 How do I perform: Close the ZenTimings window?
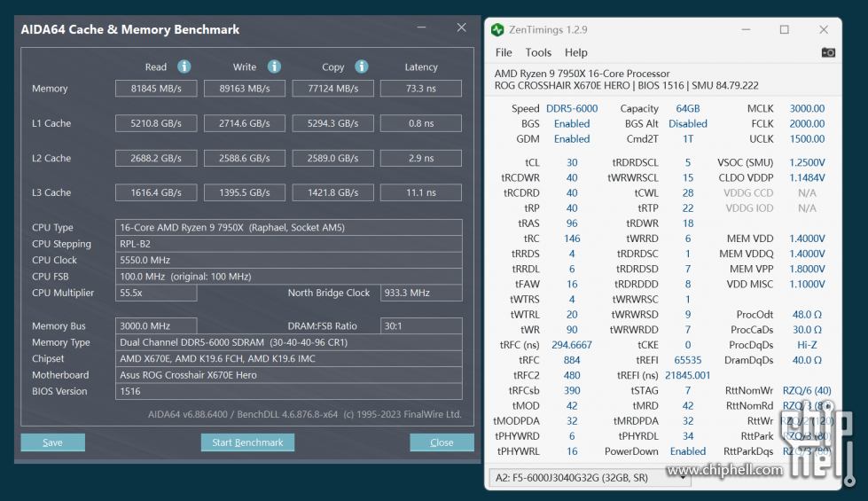824,29
